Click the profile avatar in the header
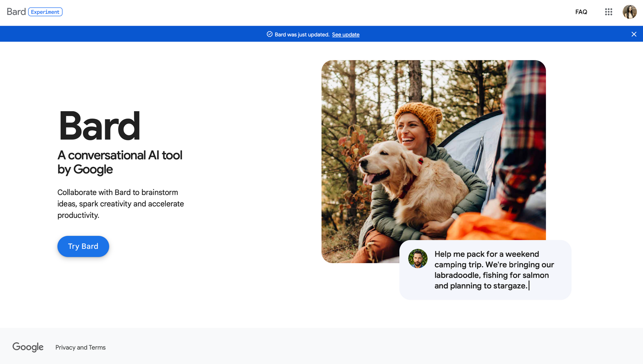The image size is (643, 364). pos(629,12)
